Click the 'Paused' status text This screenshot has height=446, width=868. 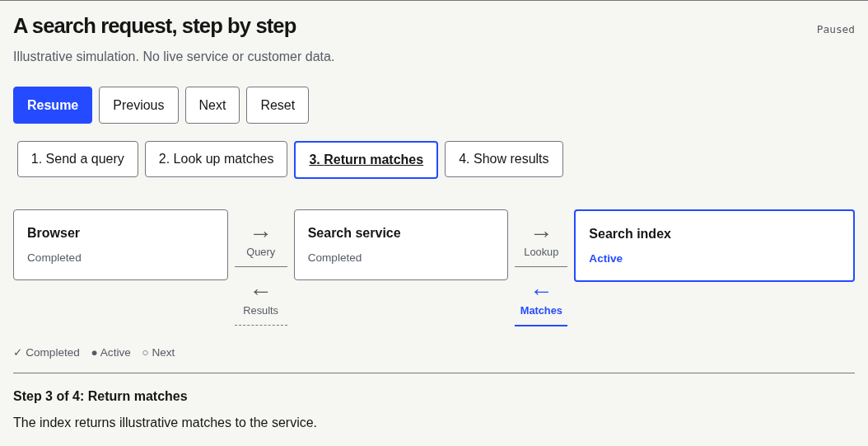pos(835,30)
